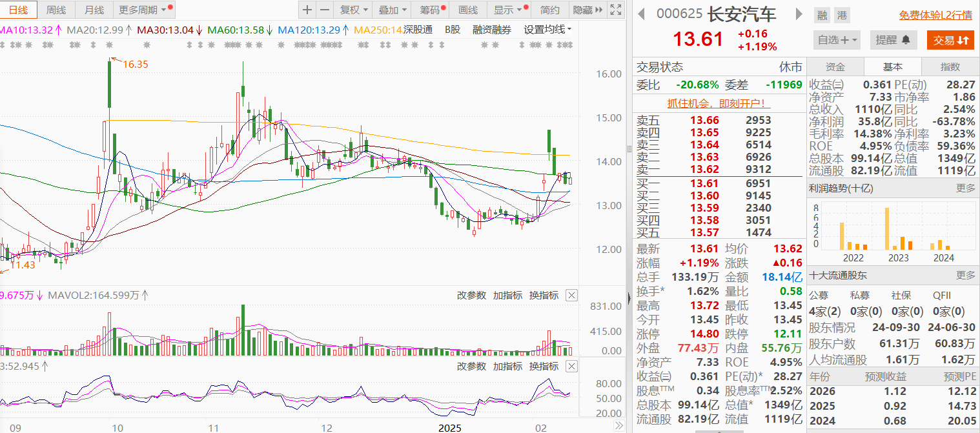The height and width of the screenshot is (433, 980).
Task: Click the 港 Hong Kong connect badge
Action: pyautogui.click(x=841, y=15)
